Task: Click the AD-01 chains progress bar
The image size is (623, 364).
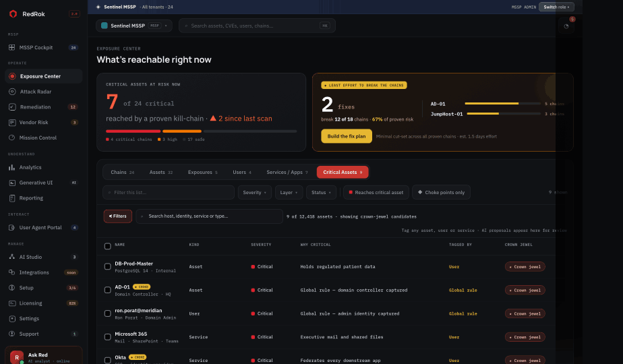Action: [502, 103]
